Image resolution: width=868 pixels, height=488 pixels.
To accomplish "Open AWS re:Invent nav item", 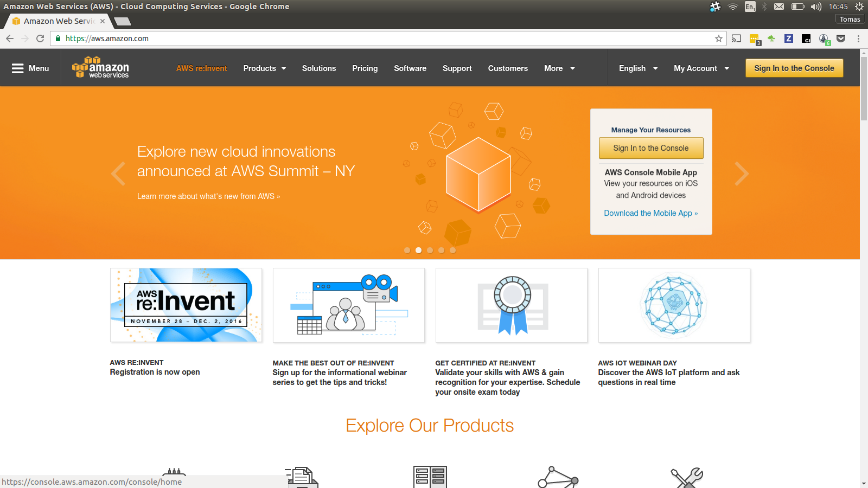I will coord(201,68).
